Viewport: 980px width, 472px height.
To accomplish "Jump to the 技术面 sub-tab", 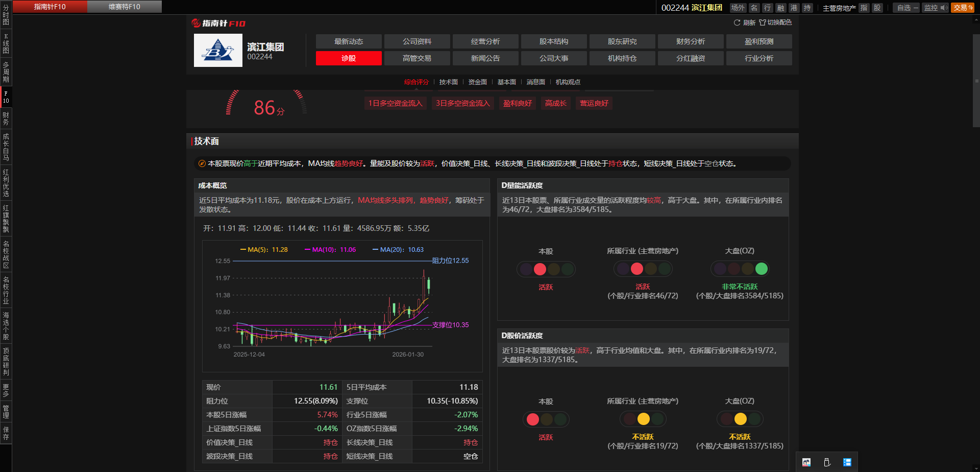I will 449,82.
